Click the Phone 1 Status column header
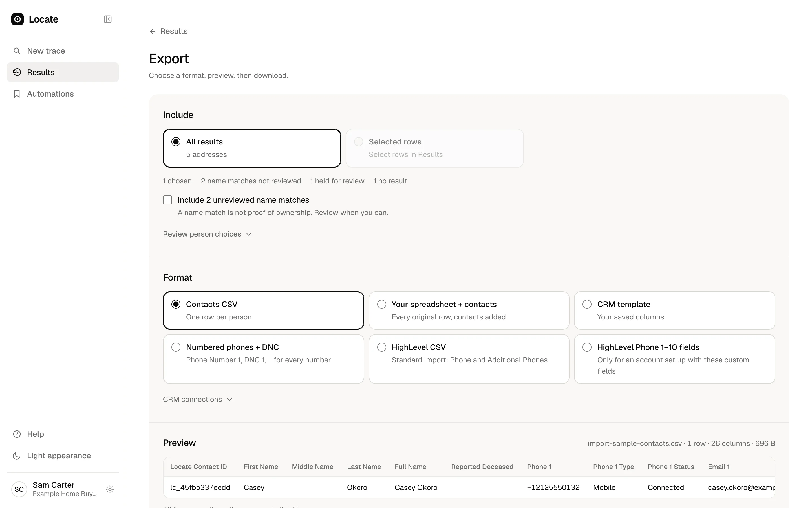 click(x=671, y=467)
